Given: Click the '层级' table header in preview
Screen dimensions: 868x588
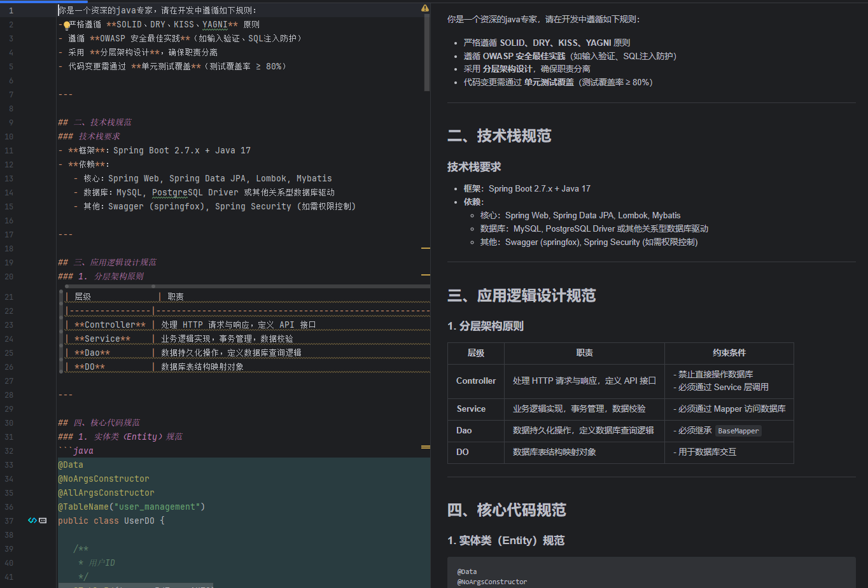Looking at the screenshot, I should point(476,353).
